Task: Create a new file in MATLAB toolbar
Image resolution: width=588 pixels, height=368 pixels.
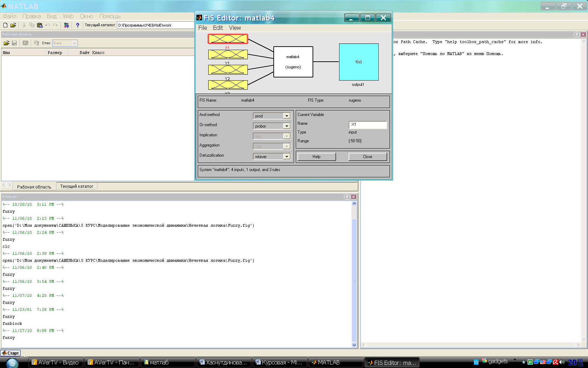Action: [x=5, y=25]
